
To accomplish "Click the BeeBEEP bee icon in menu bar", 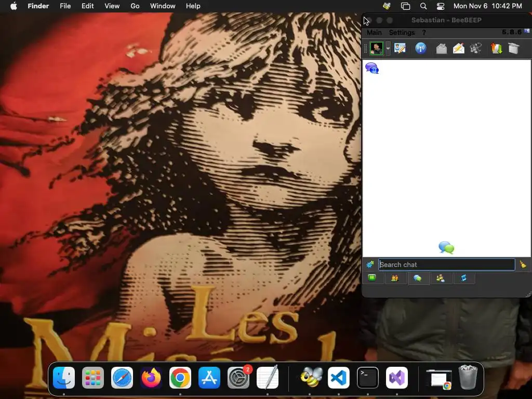I will (x=387, y=6).
